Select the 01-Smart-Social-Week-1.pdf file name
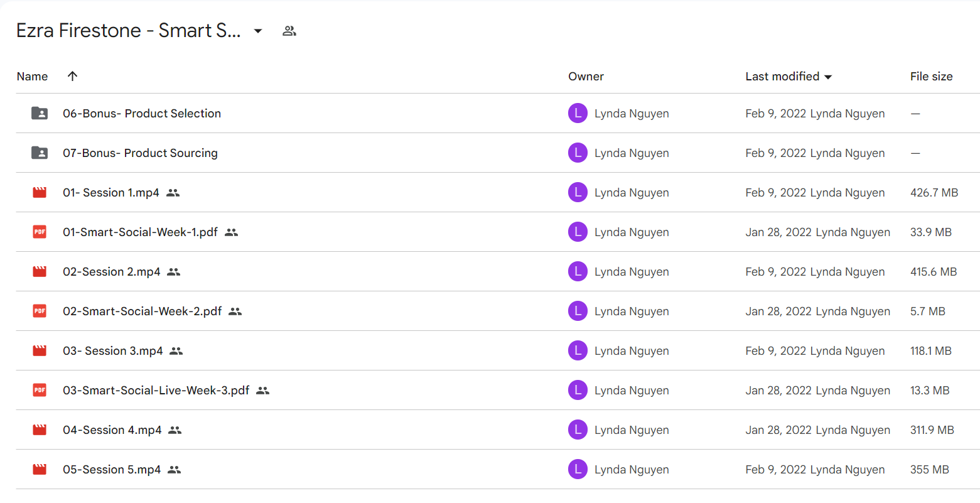This screenshot has height=503, width=980. 140,232
